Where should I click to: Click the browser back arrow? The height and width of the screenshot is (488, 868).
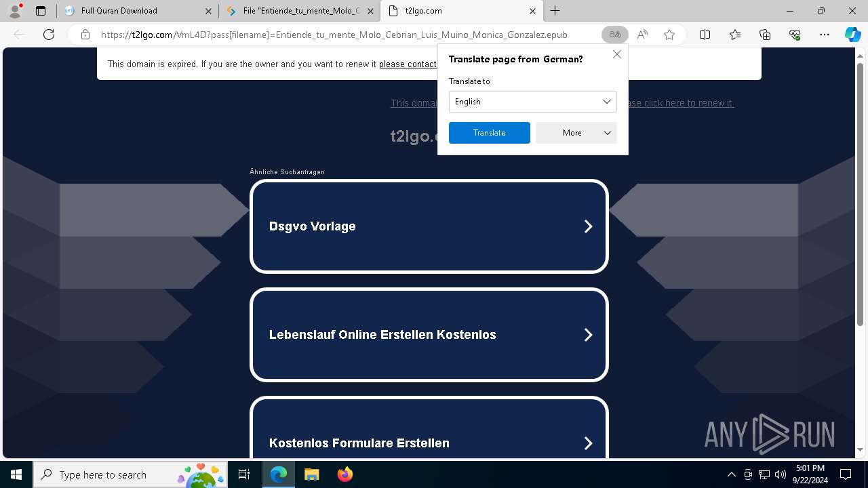[x=19, y=35]
